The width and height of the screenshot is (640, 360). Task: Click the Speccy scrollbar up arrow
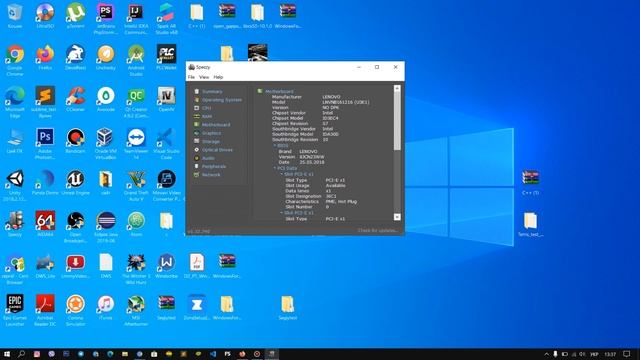(397, 88)
